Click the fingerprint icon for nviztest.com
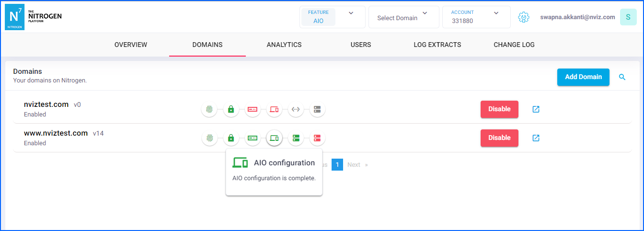This screenshot has width=644, height=231. click(209, 109)
